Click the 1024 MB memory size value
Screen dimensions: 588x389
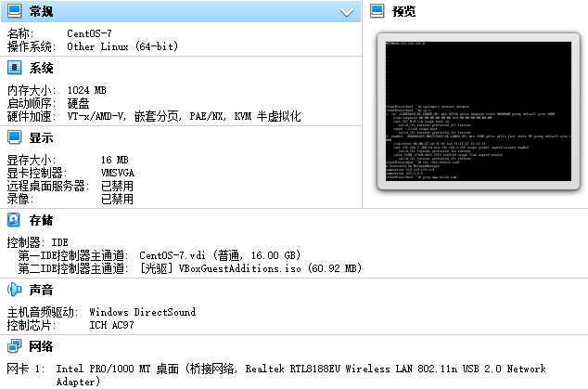87,90
